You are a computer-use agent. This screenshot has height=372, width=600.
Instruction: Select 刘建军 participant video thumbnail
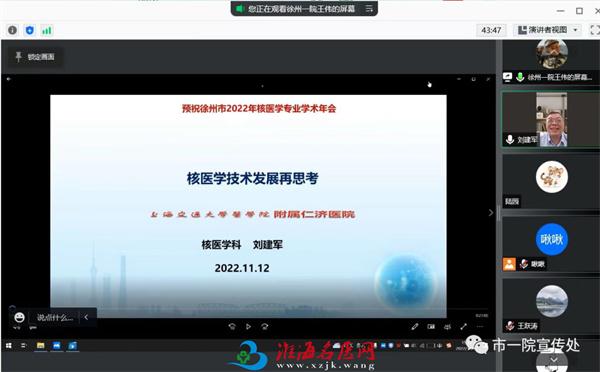coord(551,119)
